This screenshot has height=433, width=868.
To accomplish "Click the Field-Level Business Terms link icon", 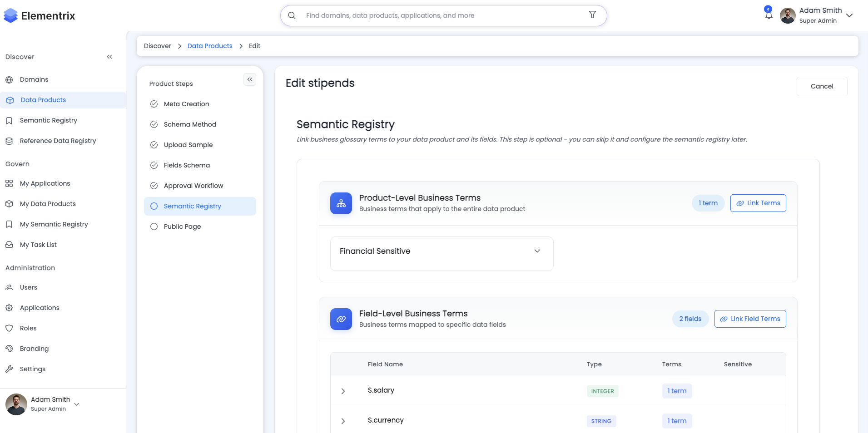I will coord(341,319).
